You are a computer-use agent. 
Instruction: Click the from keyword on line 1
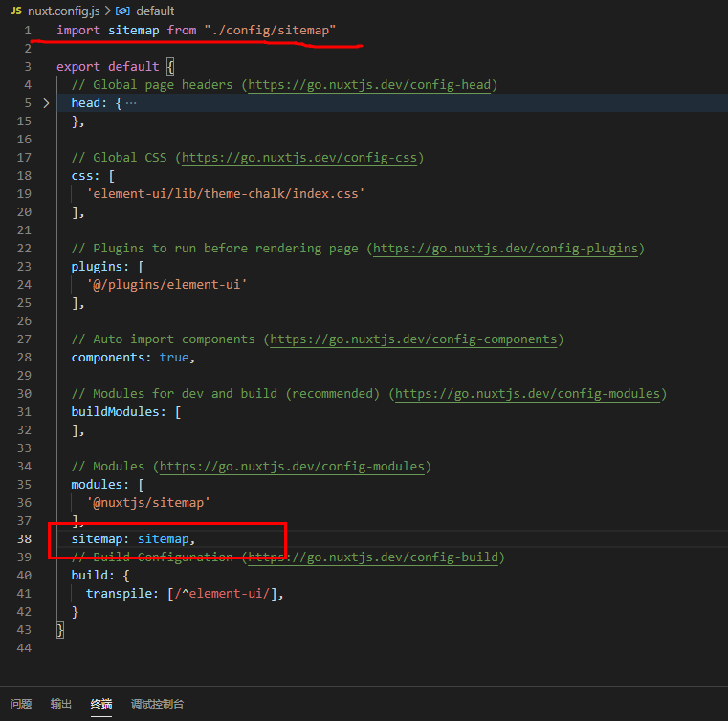[182, 31]
